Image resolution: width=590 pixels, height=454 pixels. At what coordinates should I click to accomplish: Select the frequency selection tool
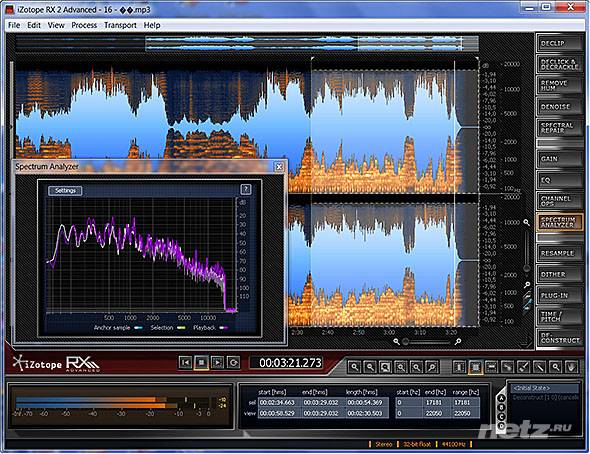[491, 367]
